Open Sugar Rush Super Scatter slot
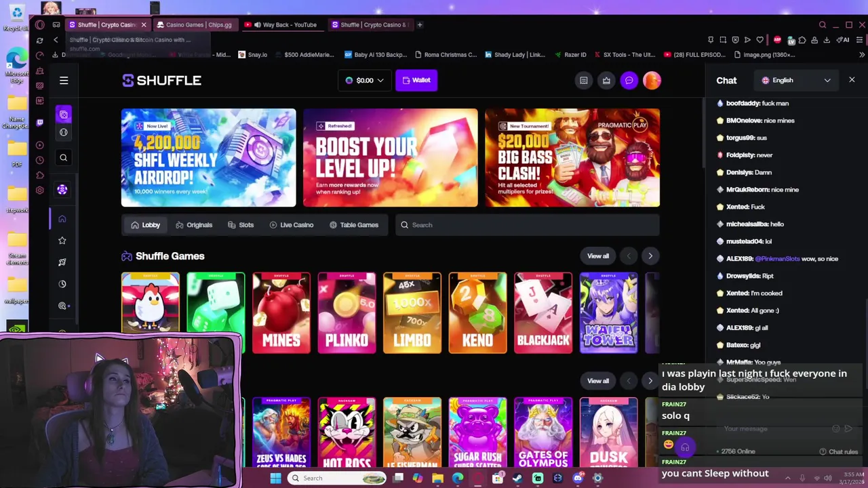This screenshot has width=868, height=488. click(x=477, y=432)
